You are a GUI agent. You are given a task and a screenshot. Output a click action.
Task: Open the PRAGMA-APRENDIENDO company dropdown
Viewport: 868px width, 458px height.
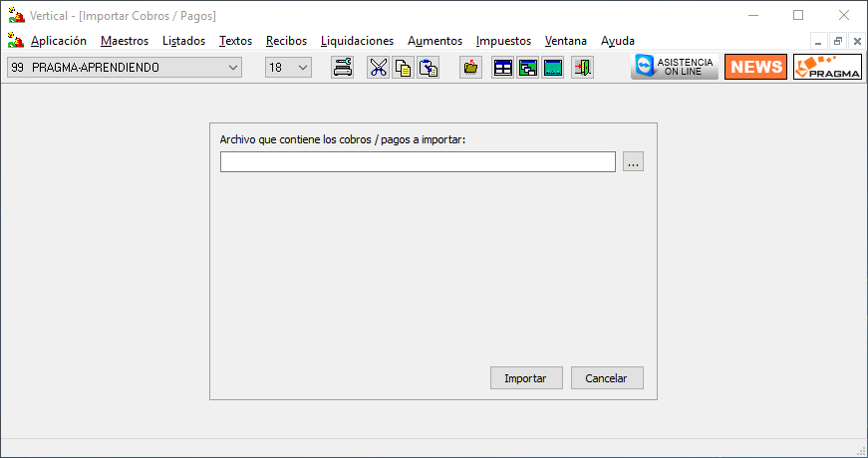pos(125,68)
